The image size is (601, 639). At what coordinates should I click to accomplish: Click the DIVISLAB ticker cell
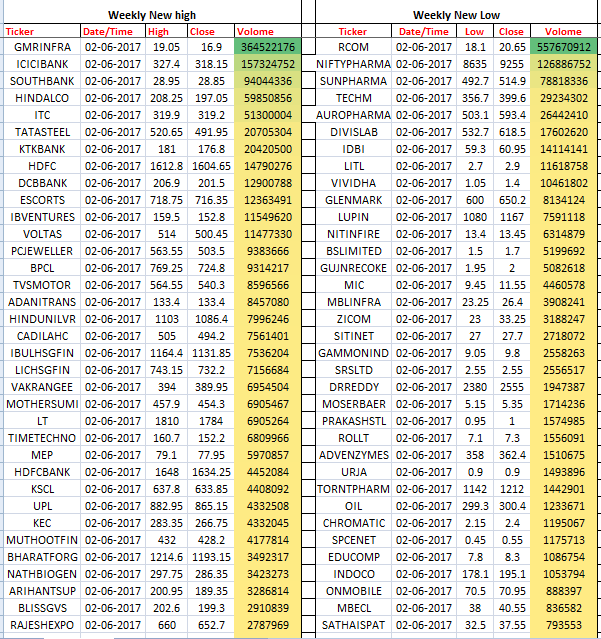click(353, 132)
